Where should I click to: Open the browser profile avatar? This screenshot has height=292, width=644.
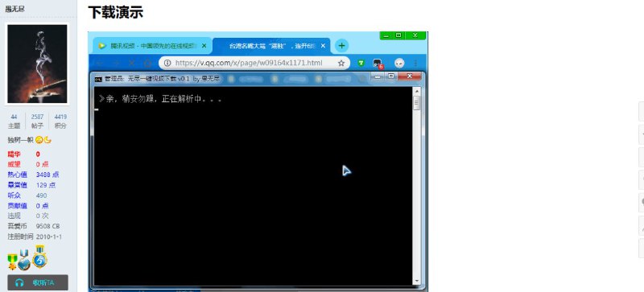399,63
